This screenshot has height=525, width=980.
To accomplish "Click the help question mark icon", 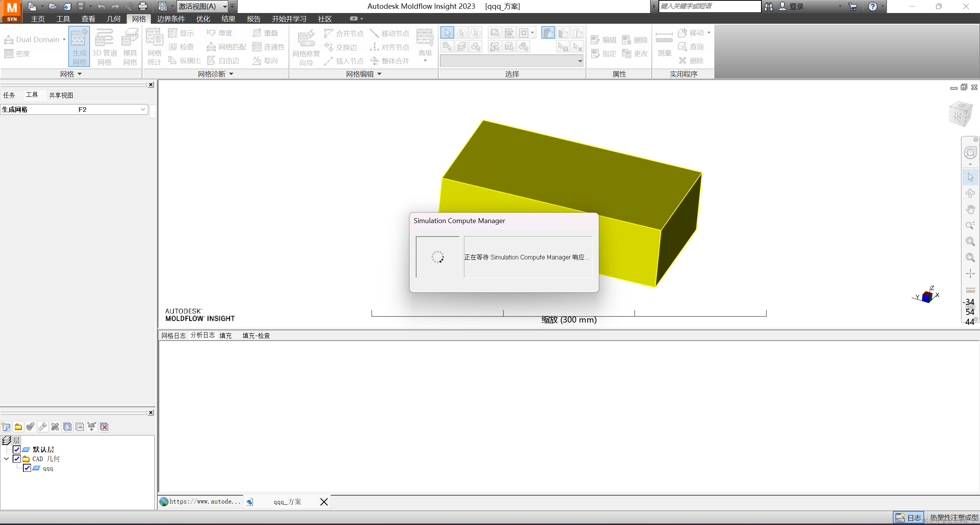I will click(x=872, y=6).
